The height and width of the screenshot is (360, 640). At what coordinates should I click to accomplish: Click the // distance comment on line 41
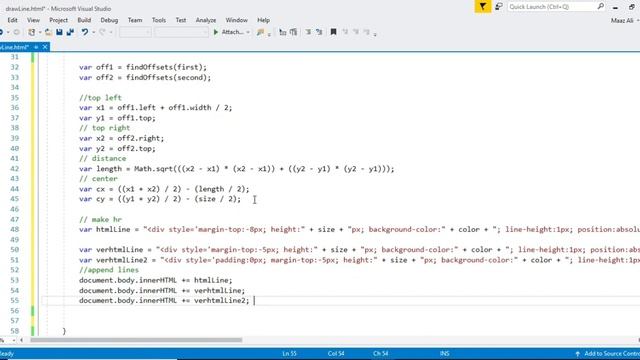[x=102, y=158]
